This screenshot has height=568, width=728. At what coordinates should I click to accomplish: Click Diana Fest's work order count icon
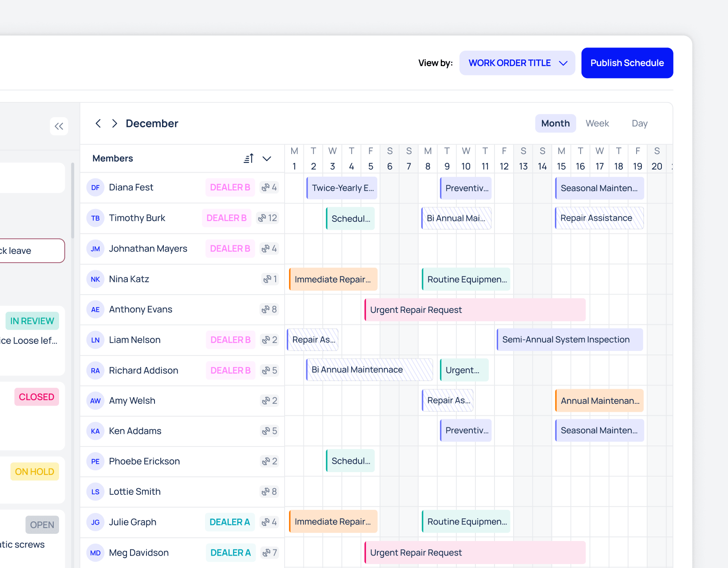pos(269,187)
